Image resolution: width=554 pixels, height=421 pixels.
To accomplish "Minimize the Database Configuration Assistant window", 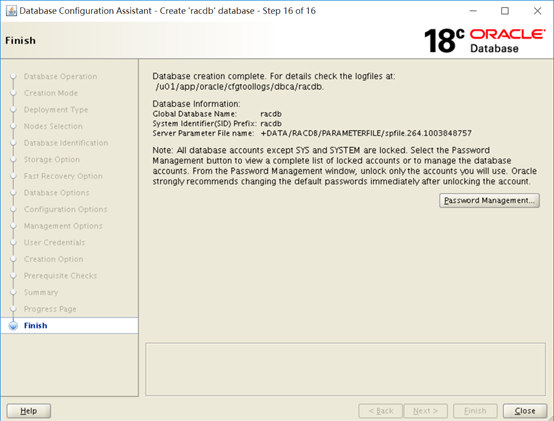I will click(x=473, y=11).
